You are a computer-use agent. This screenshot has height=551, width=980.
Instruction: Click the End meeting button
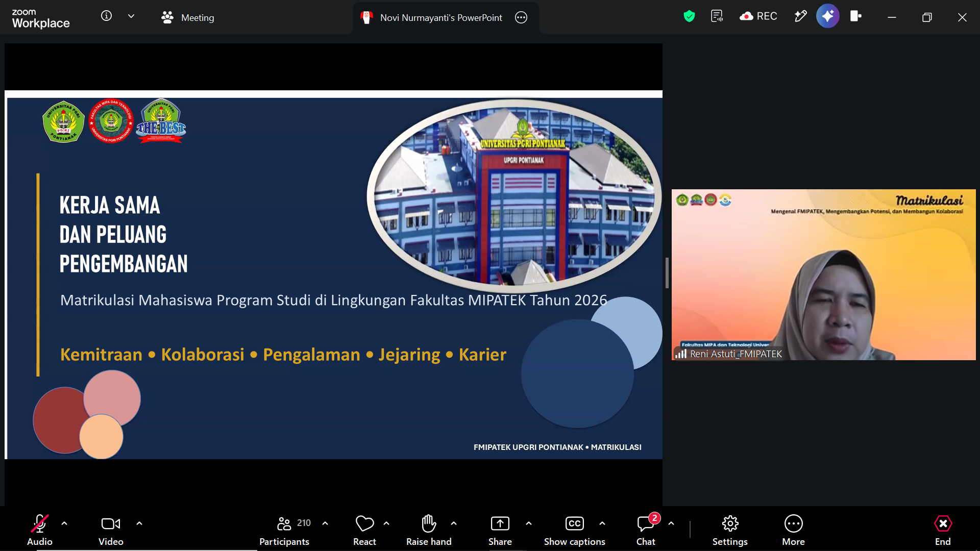943,530
